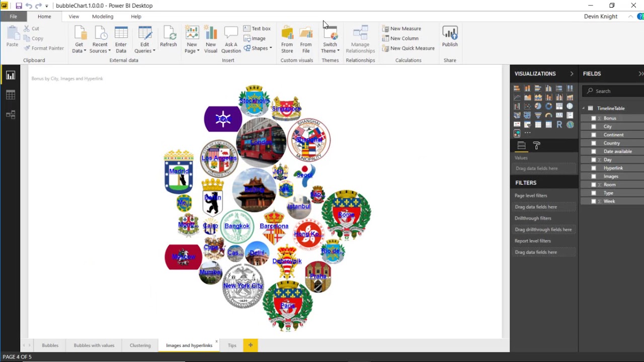The width and height of the screenshot is (644, 362).
Task: Insert a Text box
Action: (257, 29)
